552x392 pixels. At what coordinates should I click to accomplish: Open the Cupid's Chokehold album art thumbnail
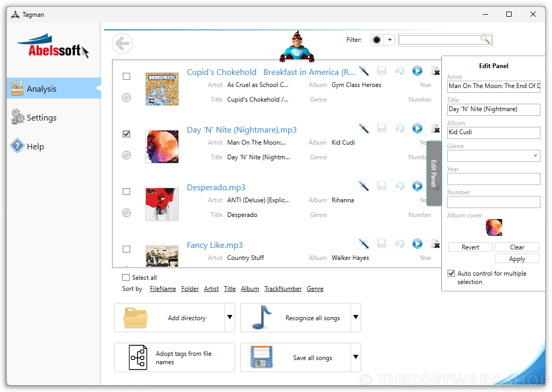pyautogui.click(x=162, y=89)
